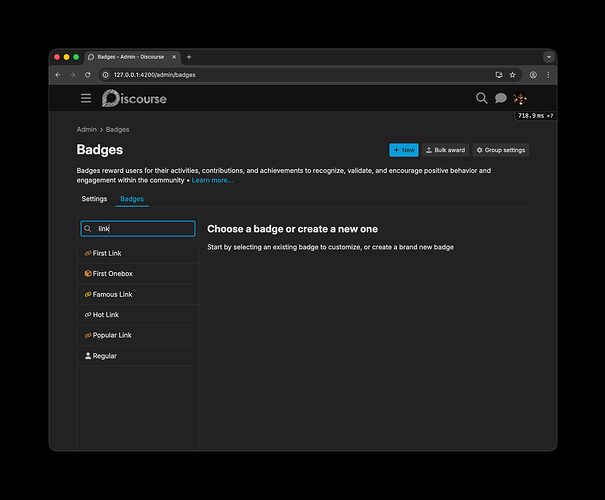The width and height of the screenshot is (605, 500).
Task: Select the Regular badge text
Action: pos(105,356)
